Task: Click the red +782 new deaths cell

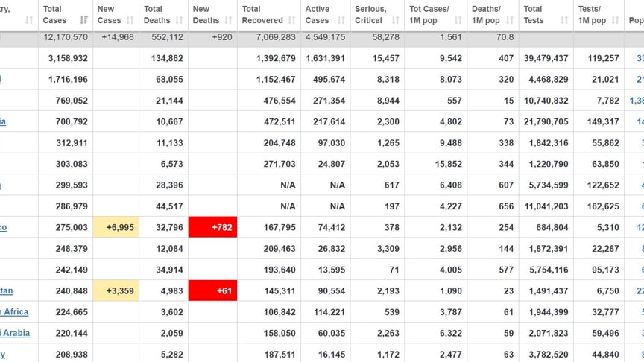Action: pyautogui.click(x=212, y=227)
